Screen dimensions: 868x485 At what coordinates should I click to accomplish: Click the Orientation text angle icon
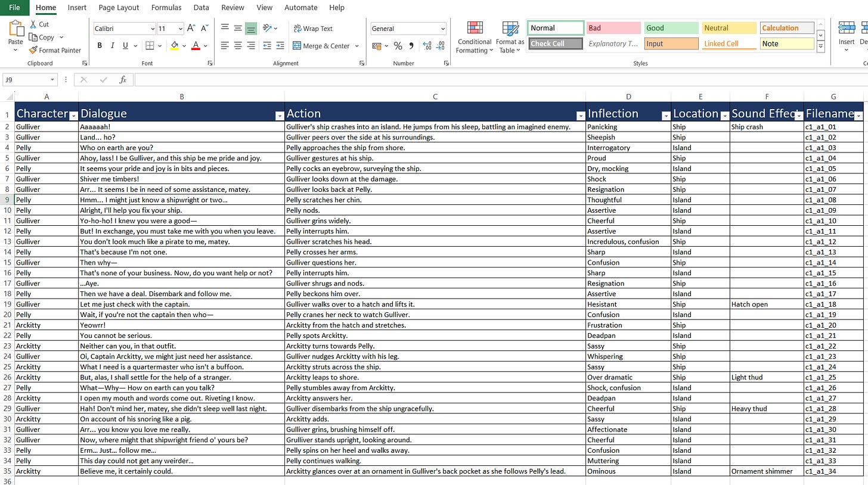tap(268, 28)
